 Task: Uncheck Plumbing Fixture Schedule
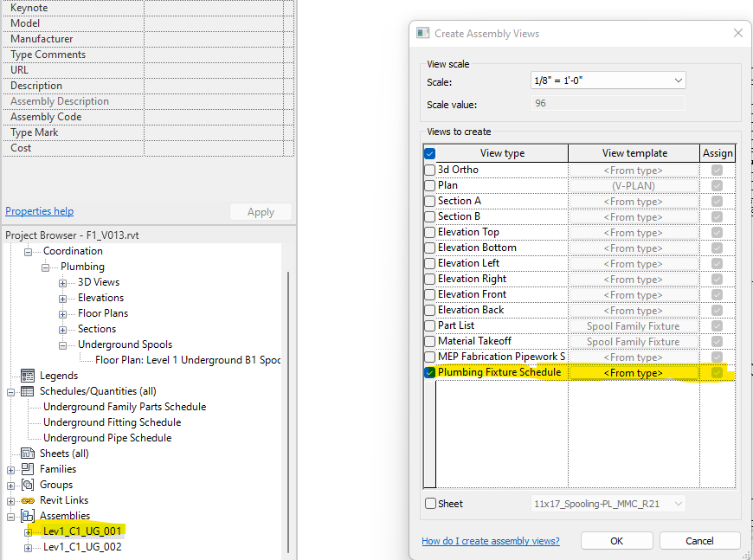tap(429, 371)
